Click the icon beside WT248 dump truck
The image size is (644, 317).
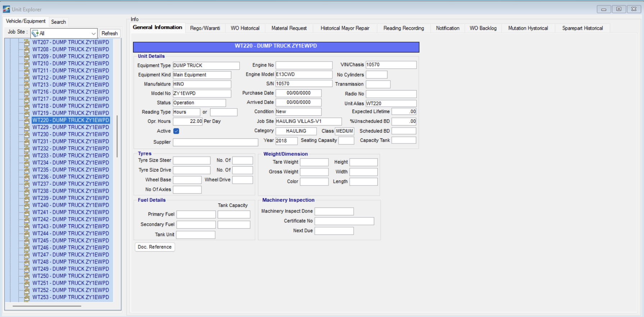(27, 262)
